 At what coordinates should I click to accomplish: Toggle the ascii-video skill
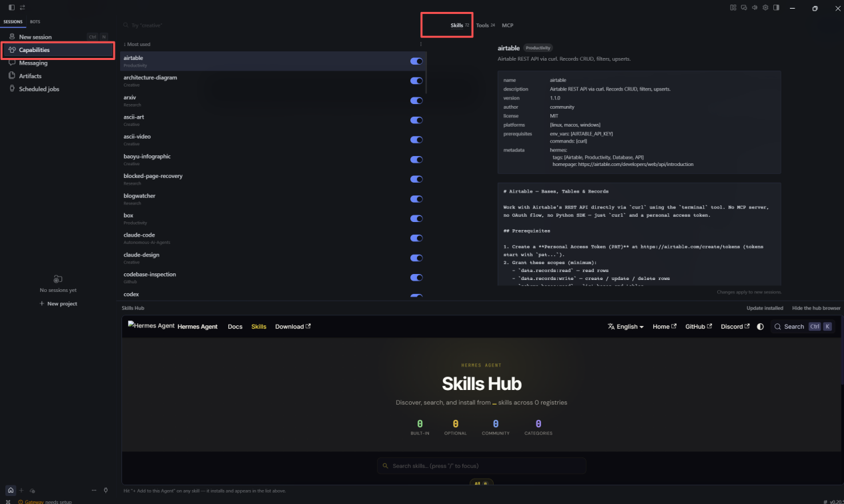pyautogui.click(x=416, y=140)
